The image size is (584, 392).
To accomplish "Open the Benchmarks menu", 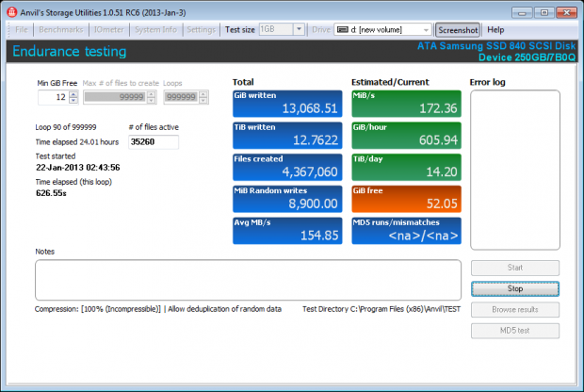I will 61,30.
